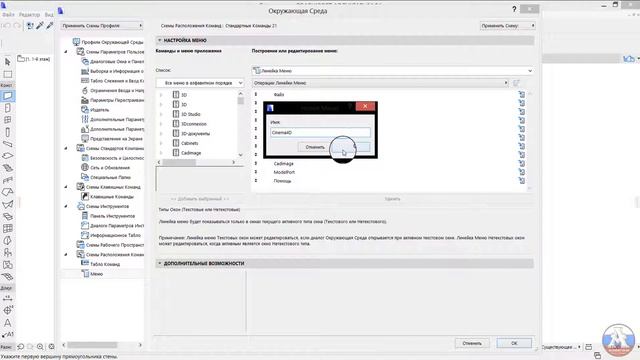This screenshot has width=640, height=360.
Task: Click icon at right of Помощь row
Action: [522, 180]
